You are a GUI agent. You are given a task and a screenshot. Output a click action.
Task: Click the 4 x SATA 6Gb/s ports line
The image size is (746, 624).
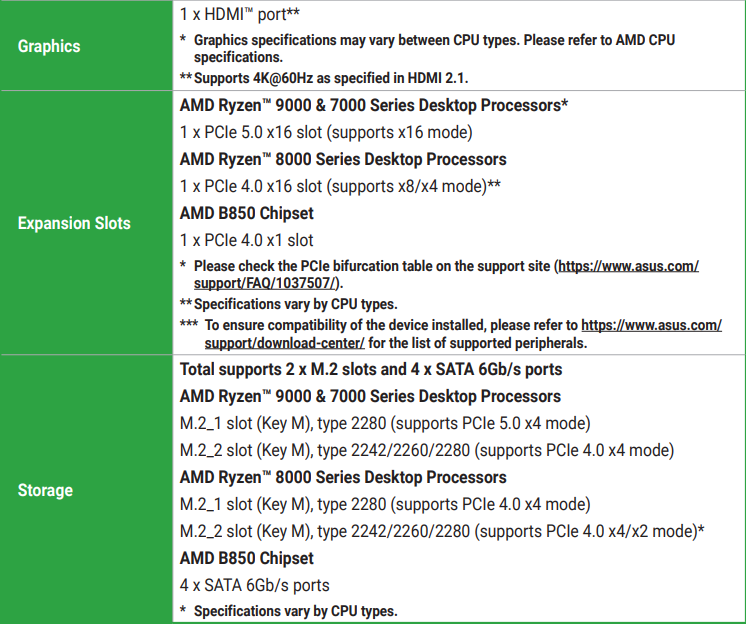[x=255, y=585]
